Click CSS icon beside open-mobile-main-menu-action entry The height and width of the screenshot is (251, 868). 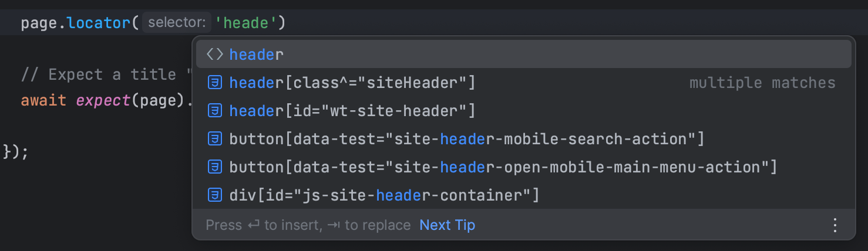(x=215, y=167)
